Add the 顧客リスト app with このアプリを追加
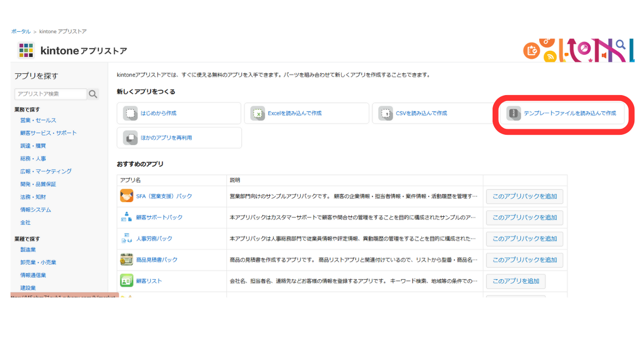The height and width of the screenshot is (337, 644). (x=516, y=281)
